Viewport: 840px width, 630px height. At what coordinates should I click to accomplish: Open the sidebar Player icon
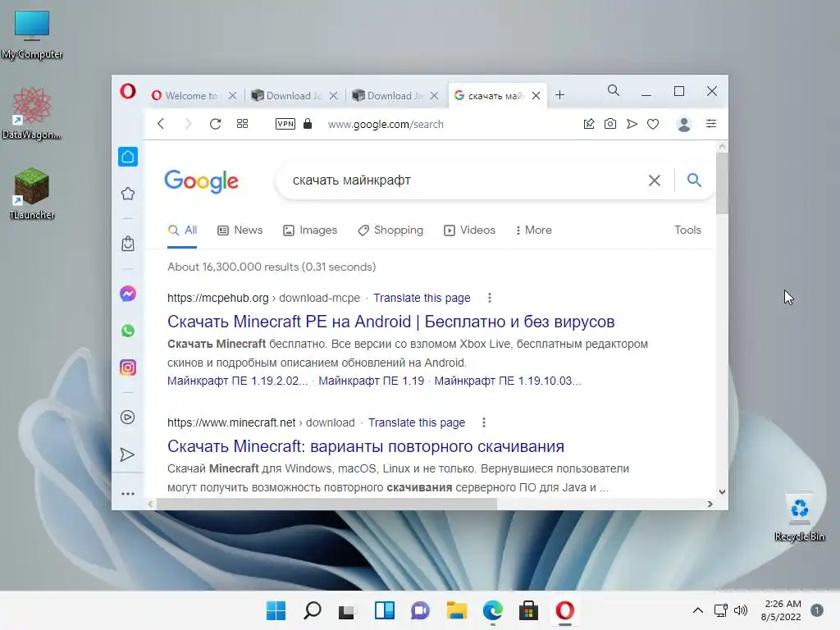click(x=127, y=418)
